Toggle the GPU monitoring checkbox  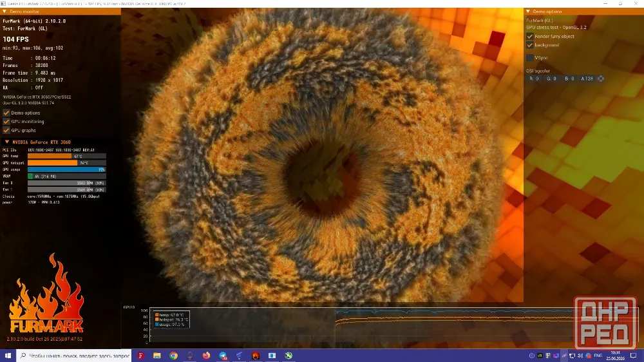click(x=6, y=122)
